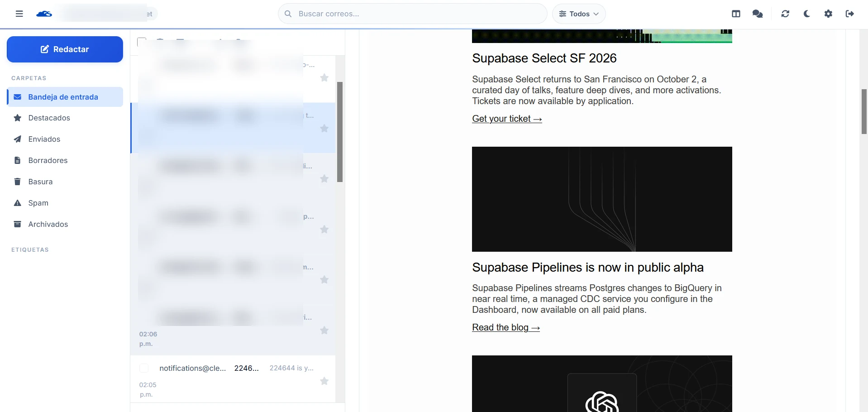Click the Supabase Select SF 2026 heading
The height and width of the screenshot is (412, 868).
click(544, 58)
